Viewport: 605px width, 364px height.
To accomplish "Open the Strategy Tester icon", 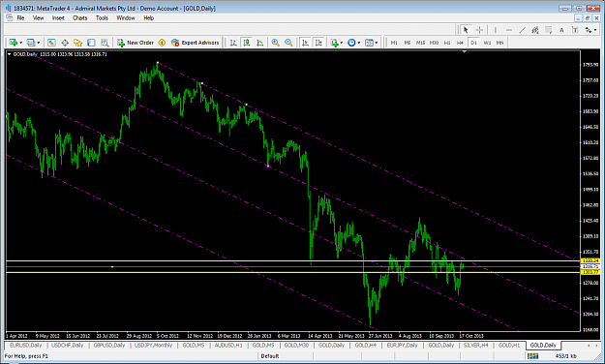I will pos(105,43).
